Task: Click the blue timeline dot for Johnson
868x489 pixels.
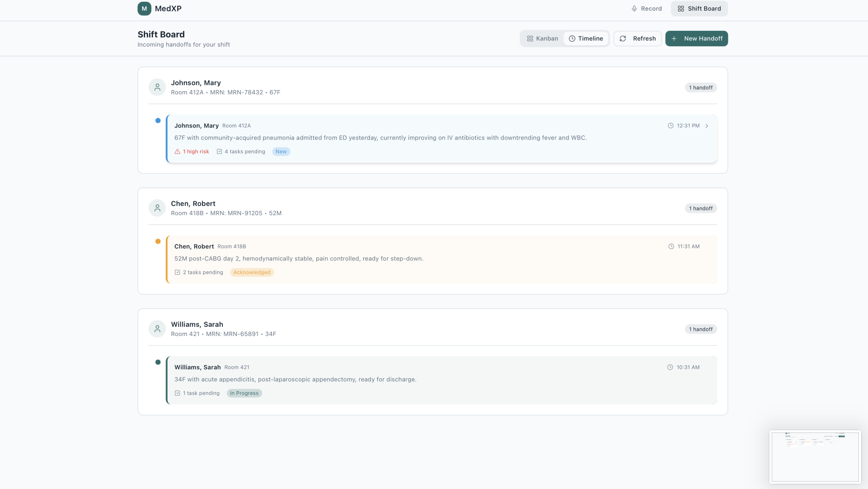Action: point(158,121)
